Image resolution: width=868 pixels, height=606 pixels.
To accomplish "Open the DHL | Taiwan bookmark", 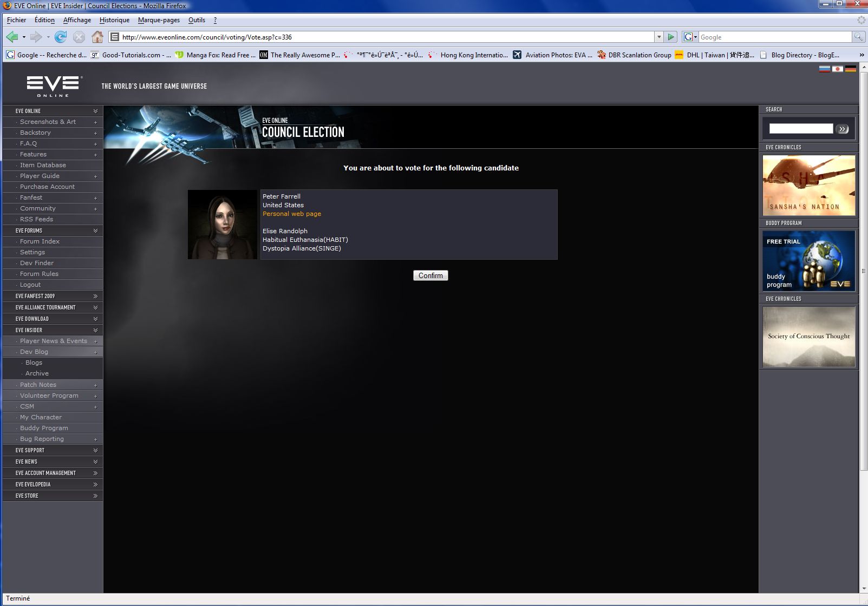I will 715,55.
